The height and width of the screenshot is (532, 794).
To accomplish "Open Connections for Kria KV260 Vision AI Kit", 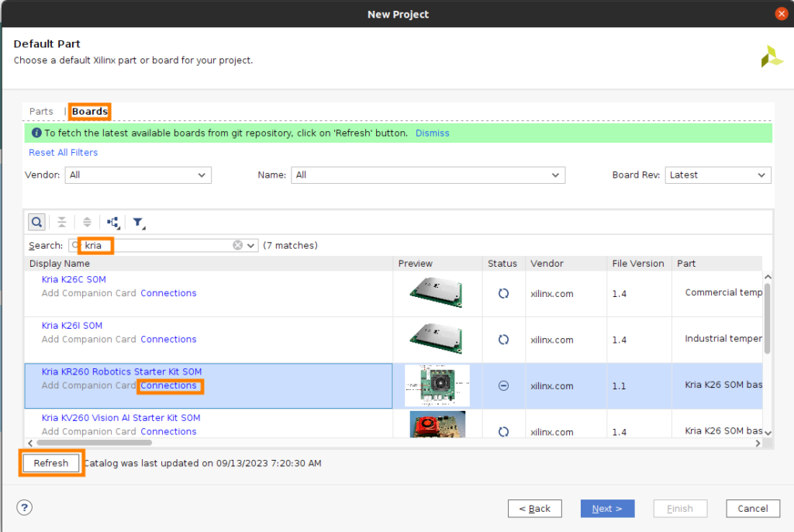I will pyautogui.click(x=168, y=431).
